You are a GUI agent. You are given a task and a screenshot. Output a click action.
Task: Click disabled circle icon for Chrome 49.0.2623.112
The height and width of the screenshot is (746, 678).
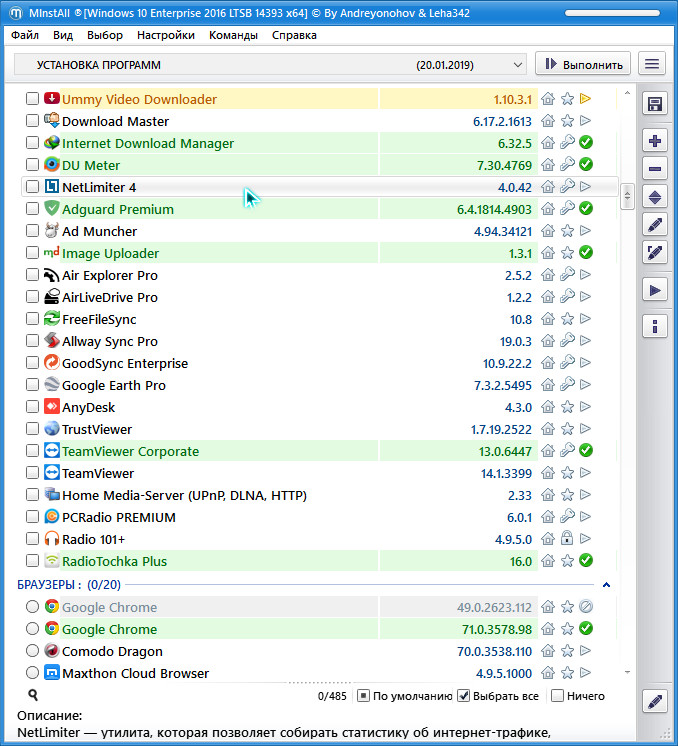586,607
